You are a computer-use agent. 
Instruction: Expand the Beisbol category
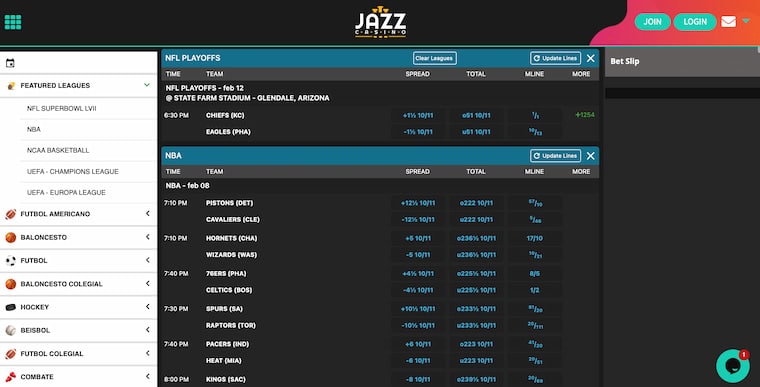148,330
